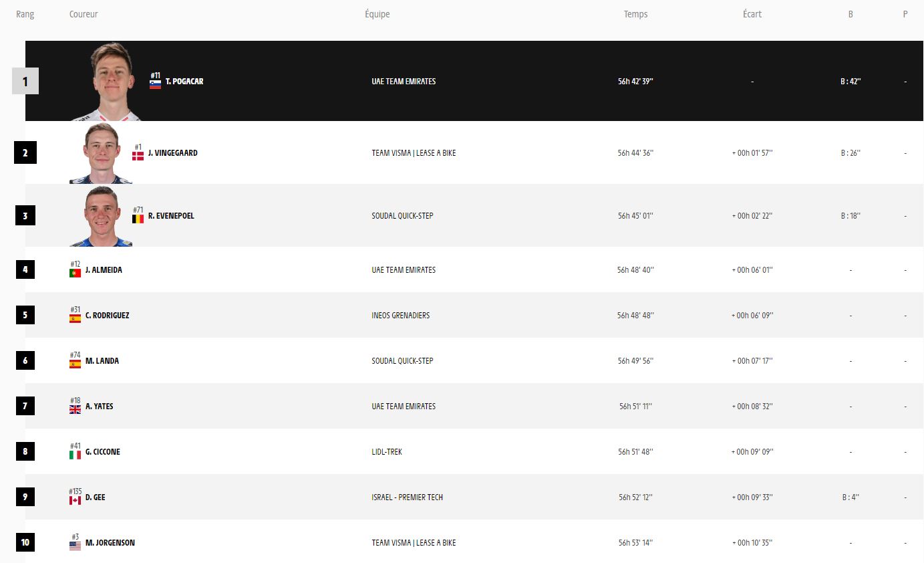
Task: Click the Portuguese flag beside J. Almeida
Action: (75, 273)
